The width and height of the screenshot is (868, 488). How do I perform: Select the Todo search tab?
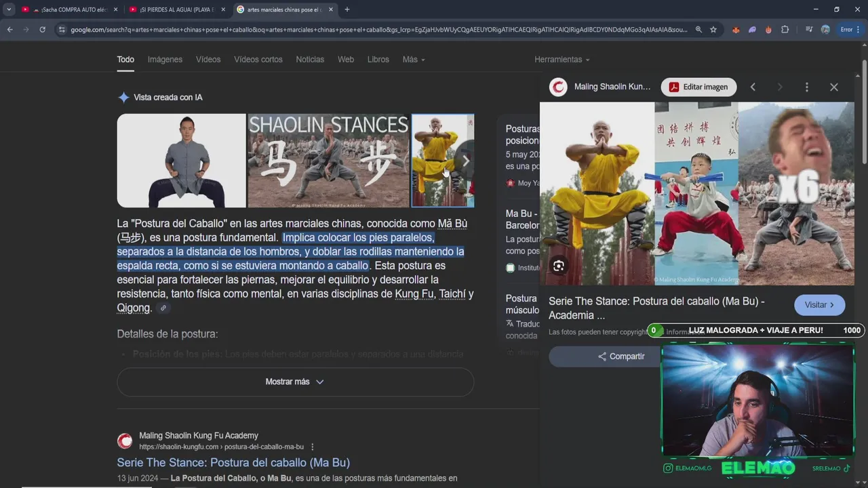coord(125,60)
